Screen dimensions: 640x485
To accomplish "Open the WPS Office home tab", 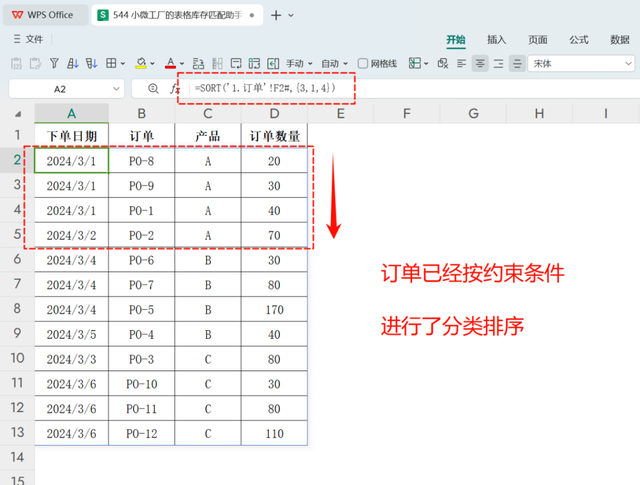I will [45, 15].
